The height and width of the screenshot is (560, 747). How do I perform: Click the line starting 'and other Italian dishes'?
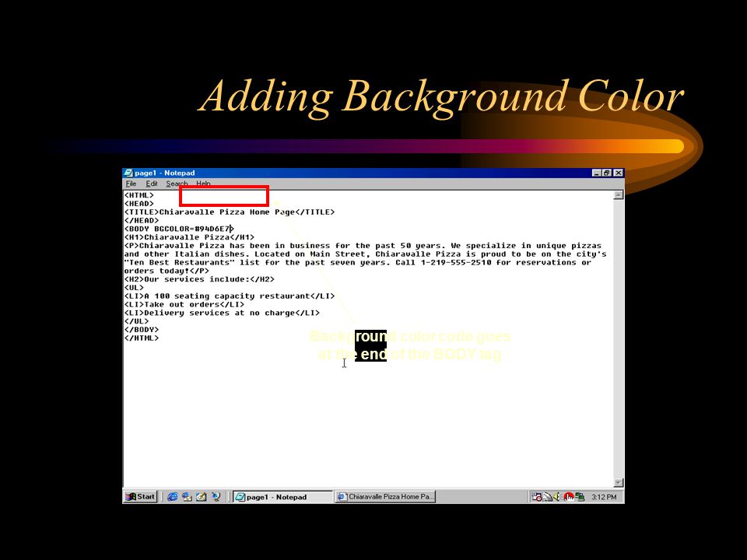coord(366,254)
